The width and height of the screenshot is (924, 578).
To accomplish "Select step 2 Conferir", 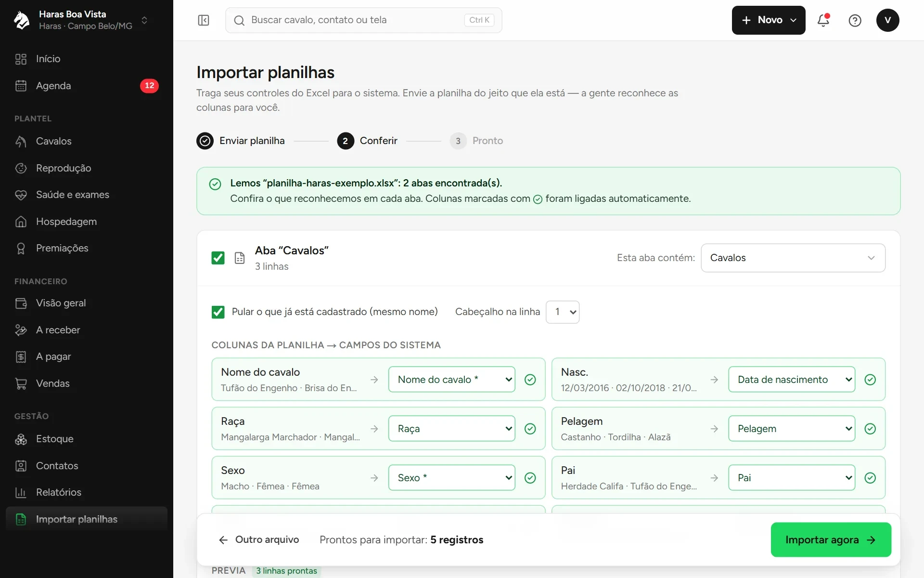I will [367, 141].
